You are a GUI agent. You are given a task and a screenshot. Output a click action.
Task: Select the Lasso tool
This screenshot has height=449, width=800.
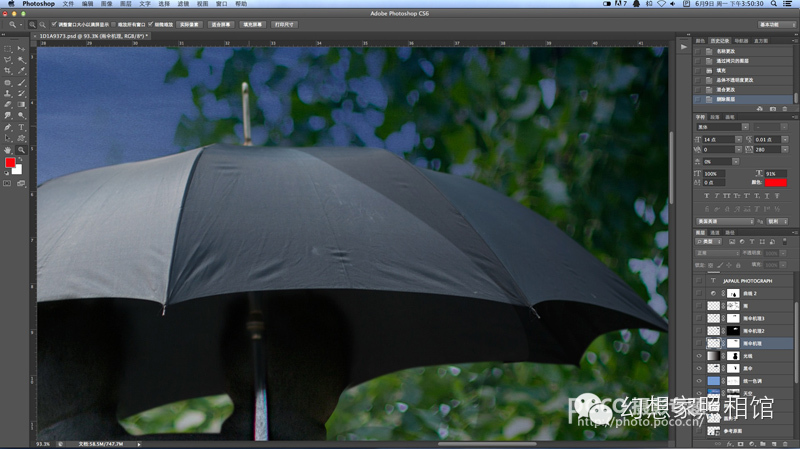(x=8, y=60)
